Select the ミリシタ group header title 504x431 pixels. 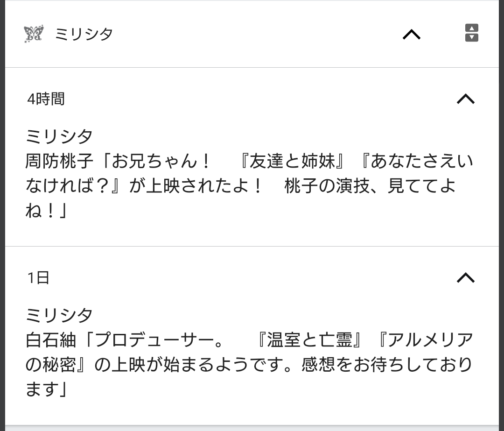pyautogui.click(x=84, y=34)
